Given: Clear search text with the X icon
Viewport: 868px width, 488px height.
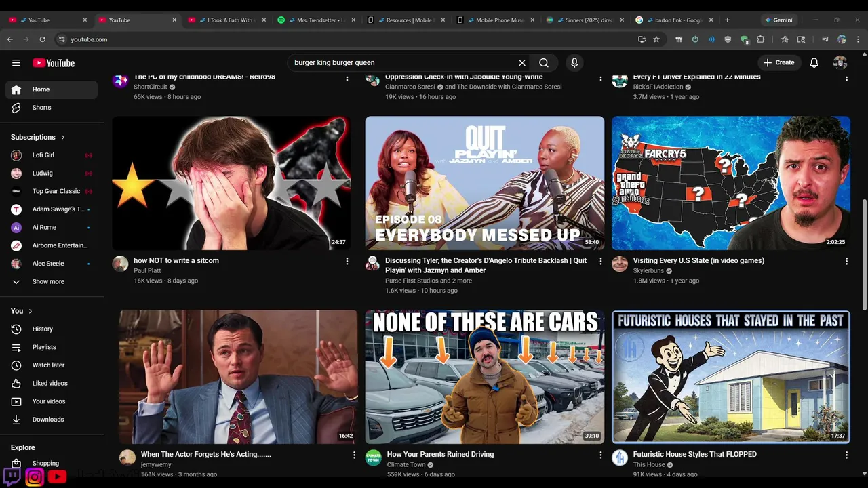Looking at the screenshot, I should pyautogui.click(x=522, y=62).
